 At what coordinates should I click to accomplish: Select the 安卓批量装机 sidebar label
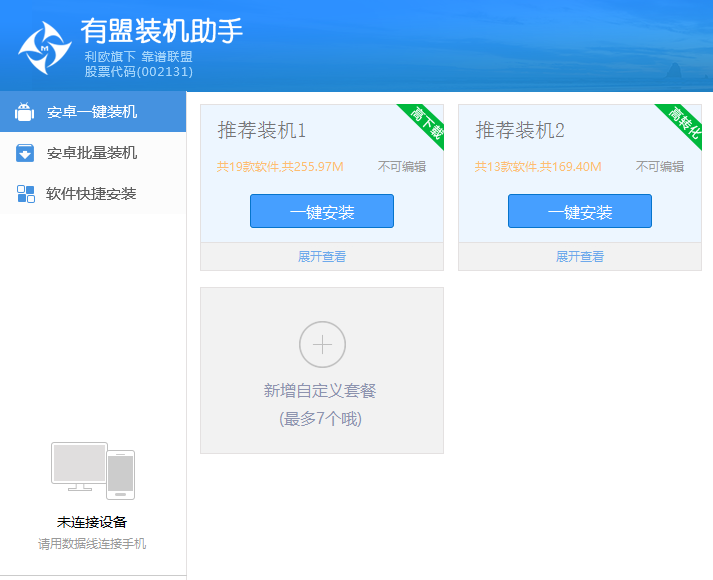coord(92,153)
